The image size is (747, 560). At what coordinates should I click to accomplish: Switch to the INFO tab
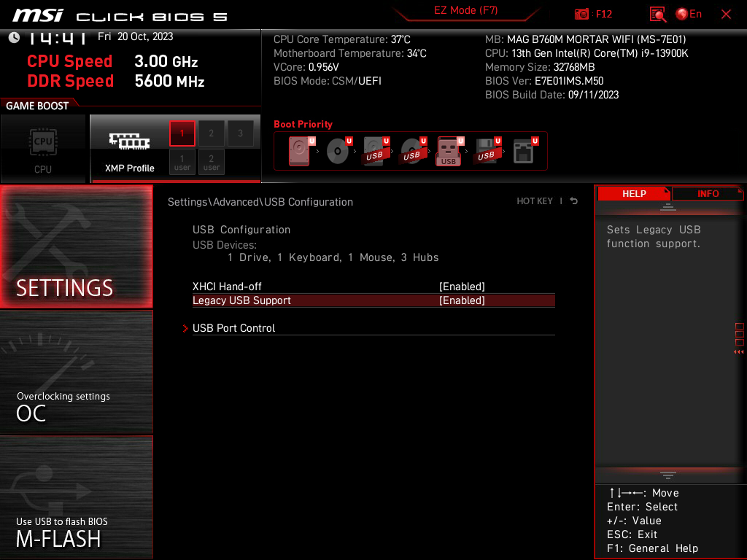tap(708, 193)
